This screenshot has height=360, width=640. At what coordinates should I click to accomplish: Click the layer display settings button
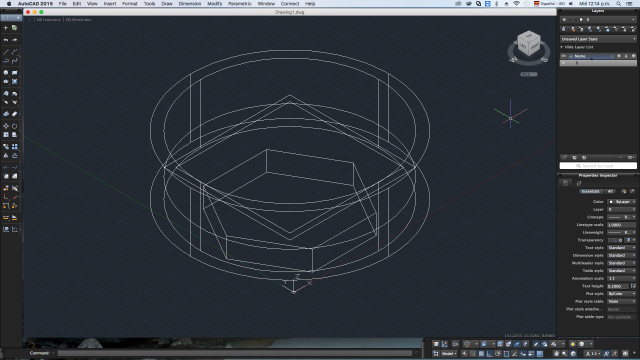[631, 158]
